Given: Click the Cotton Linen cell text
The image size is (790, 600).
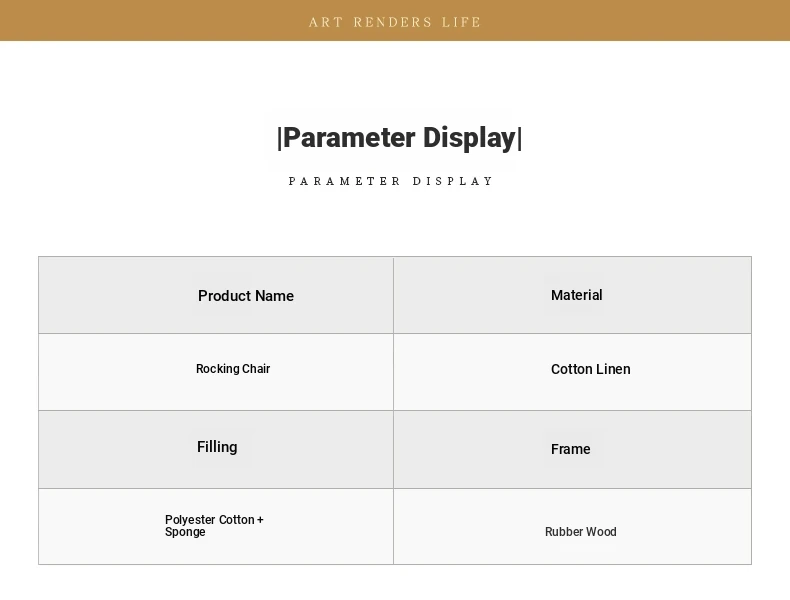Looking at the screenshot, I should coord(590,369).
